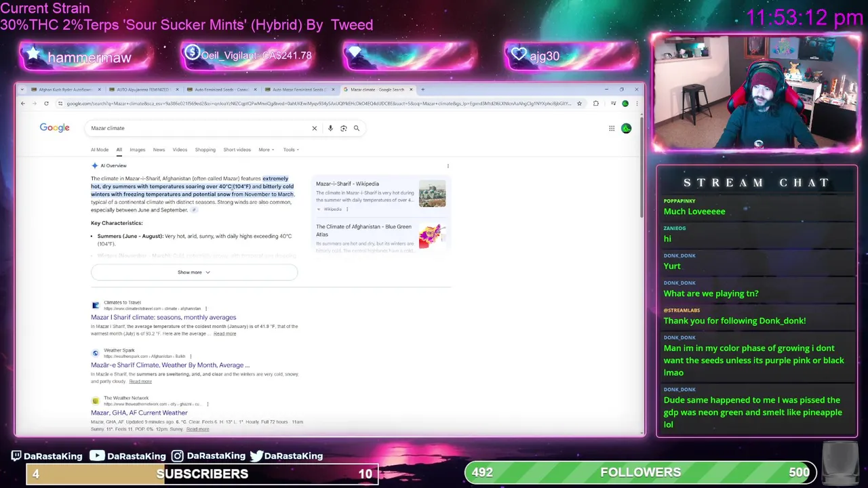Click chat message 'What are we playing tn?'
Screen dimensions: 868x488
pyautogui.click(x=711, y=293)
